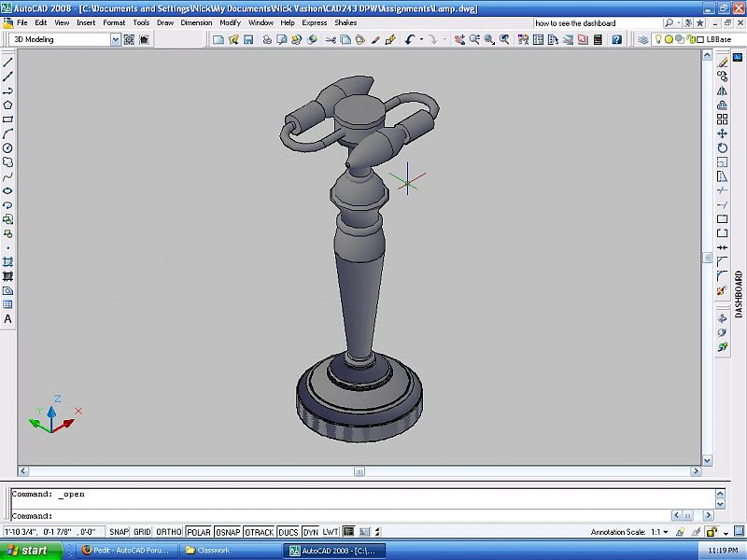Open the Annotation Scale 1:1 dropdown
The height and width of the screenshot is (560, 747).
click(x=666, y=532)
